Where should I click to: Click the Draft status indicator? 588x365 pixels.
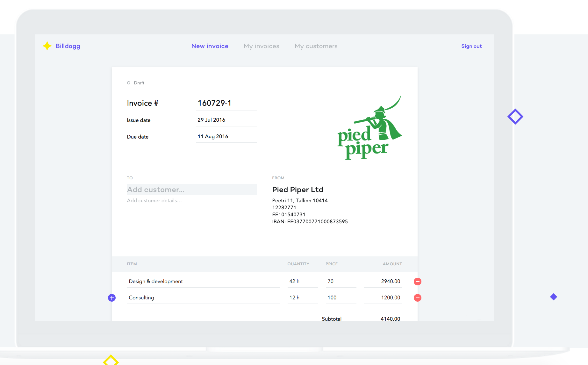[136, 83]
